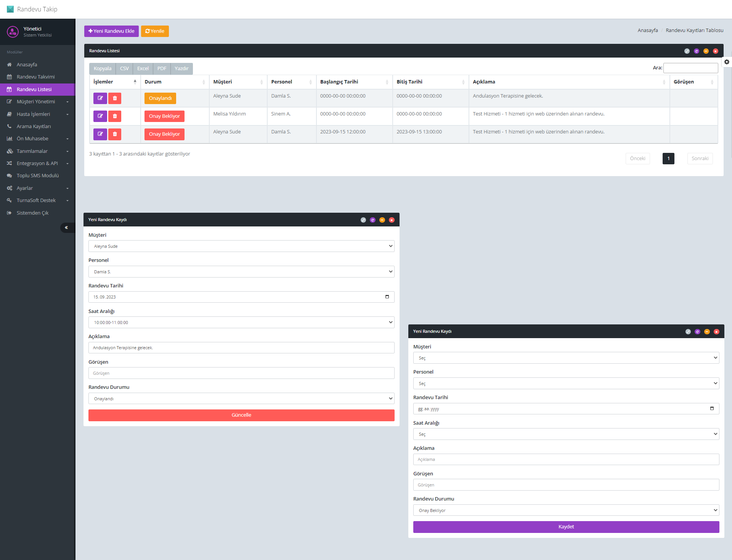Expand the Randevu Durumu dropdown showing Onay Bekliyor

(x=566, y=510)
